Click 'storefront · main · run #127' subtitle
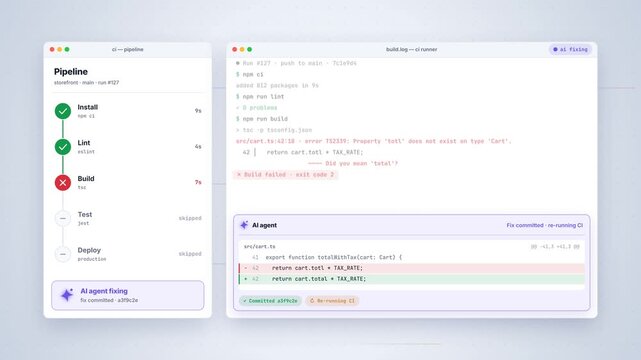The width and height of the screenshot is (641, 360). [x=86, y=83]
